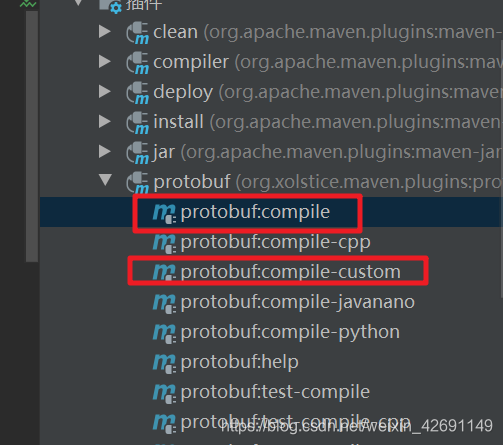
Task: Click the protobuf:compile-cpp goal icon
Action: (164, 243)
